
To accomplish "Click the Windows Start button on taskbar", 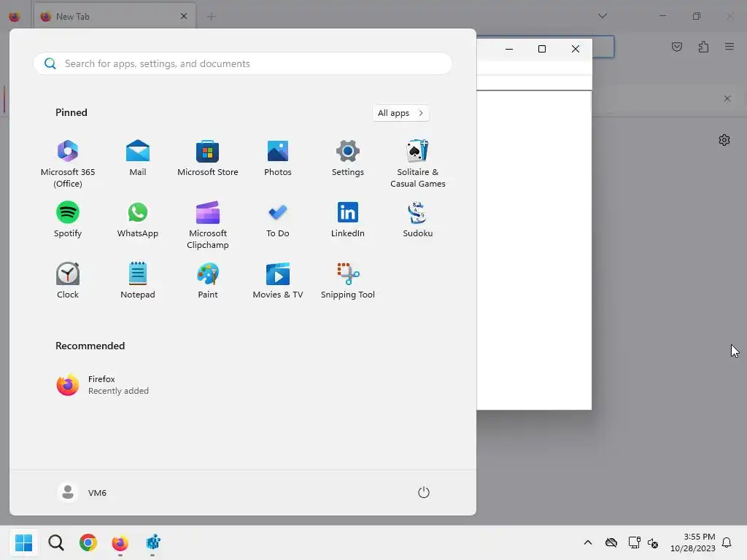I will 23,542.
